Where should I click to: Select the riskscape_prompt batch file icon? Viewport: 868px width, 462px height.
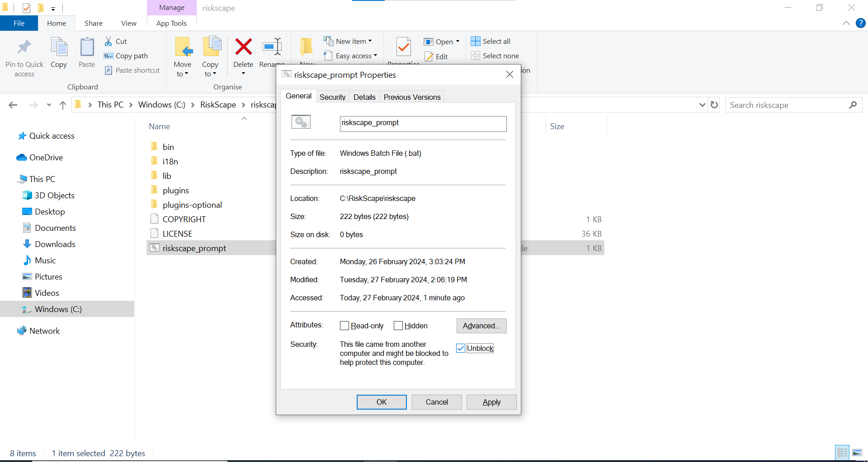155,248
